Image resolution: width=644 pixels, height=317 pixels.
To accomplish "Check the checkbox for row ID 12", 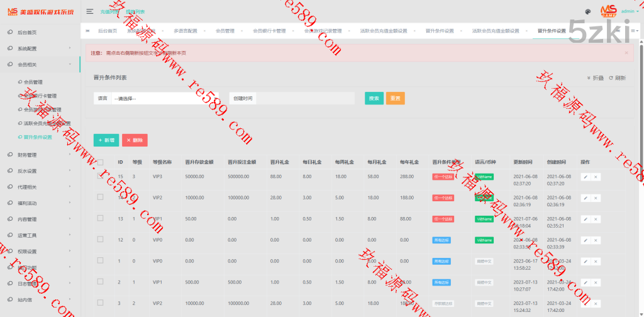I will 100,240.
